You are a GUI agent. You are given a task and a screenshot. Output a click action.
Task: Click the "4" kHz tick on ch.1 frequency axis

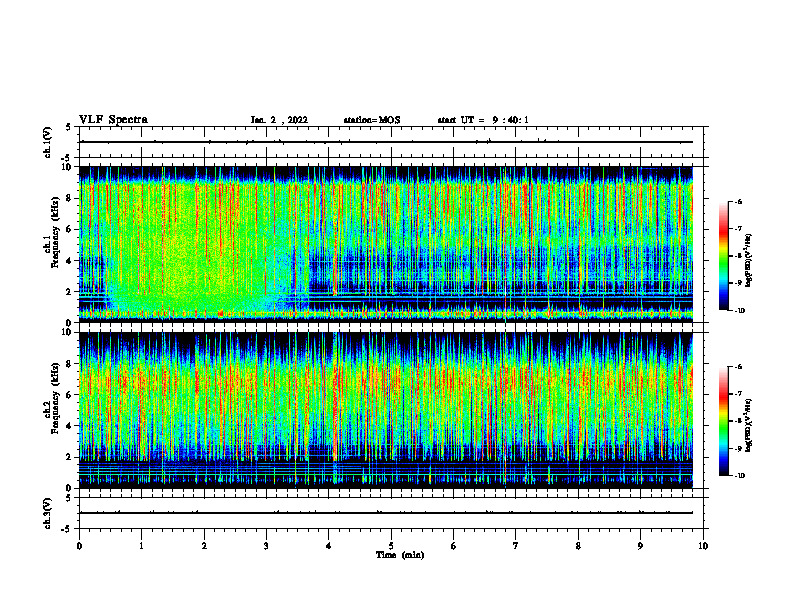coord(70,261)
